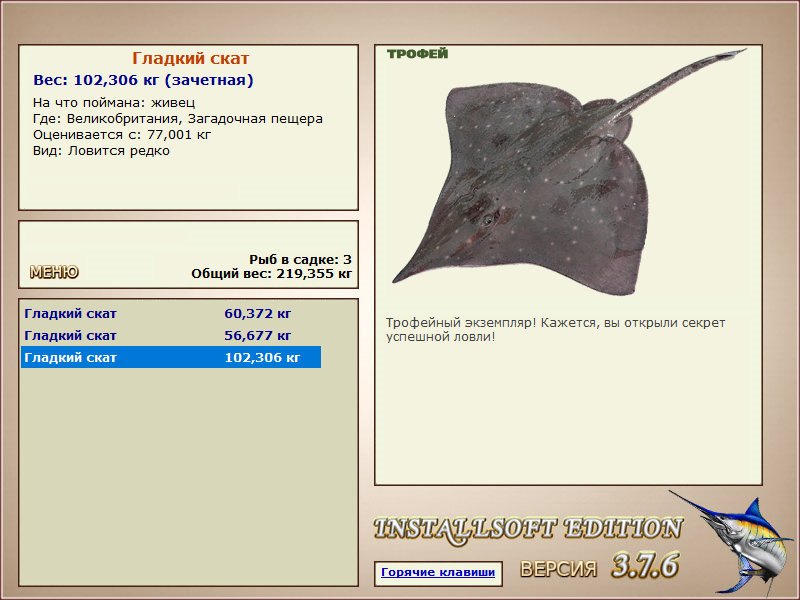This screenshot has width=800, height=600.
Task: Click the Гладкий скат orange title
Action: pyautogui.click(x=190, y=58)
